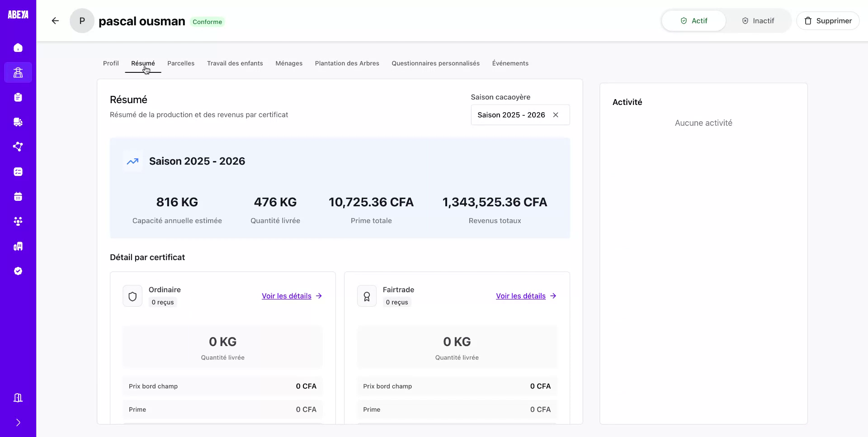Clear the Saison 2025 - 2026 selection
Screen dimensions: 868x437
[556, 115]
